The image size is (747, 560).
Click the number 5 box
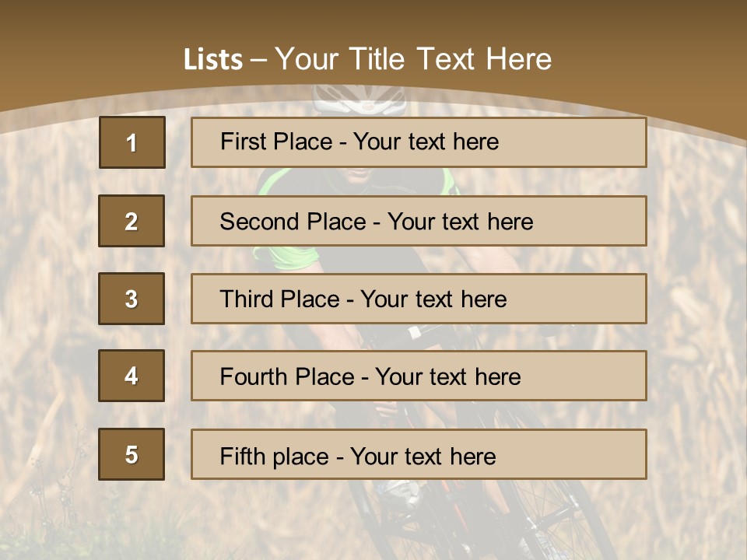[x=132, y=454]
